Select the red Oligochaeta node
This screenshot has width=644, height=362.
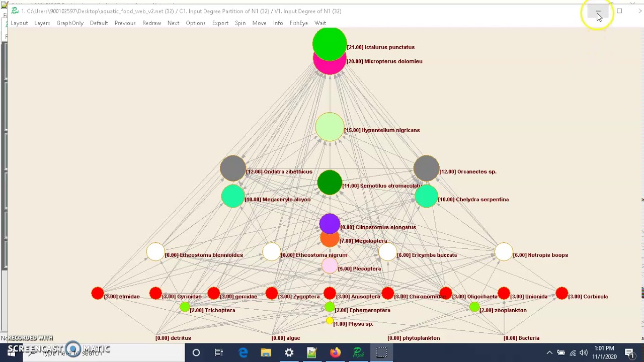pos(446,293)
